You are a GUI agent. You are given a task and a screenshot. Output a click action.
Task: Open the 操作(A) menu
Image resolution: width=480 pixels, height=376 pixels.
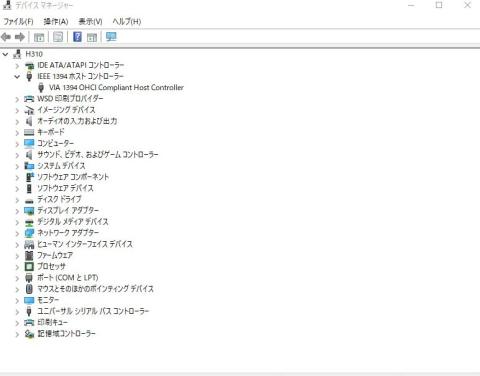56,22
